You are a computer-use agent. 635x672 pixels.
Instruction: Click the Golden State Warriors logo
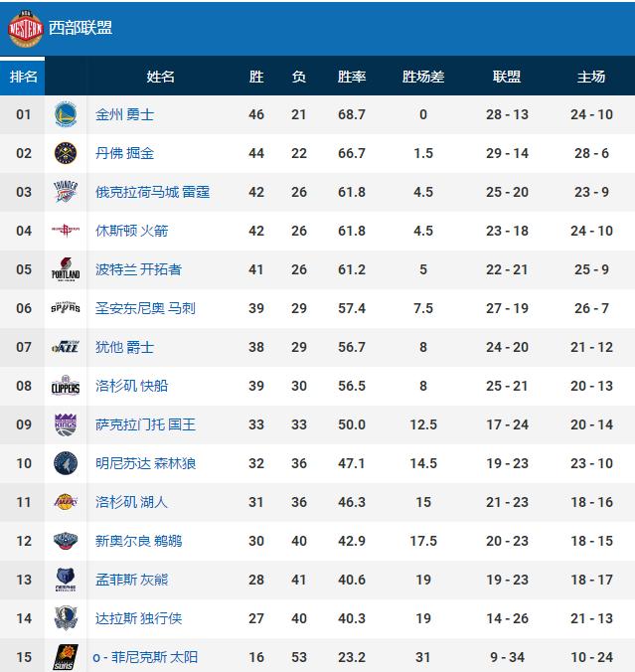click(66, 115)
